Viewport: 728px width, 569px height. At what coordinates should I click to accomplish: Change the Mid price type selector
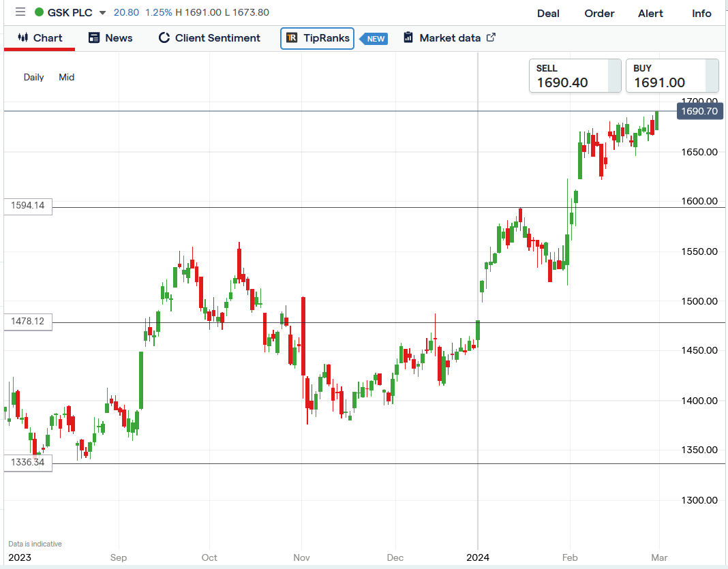click(x=66, y=77)
